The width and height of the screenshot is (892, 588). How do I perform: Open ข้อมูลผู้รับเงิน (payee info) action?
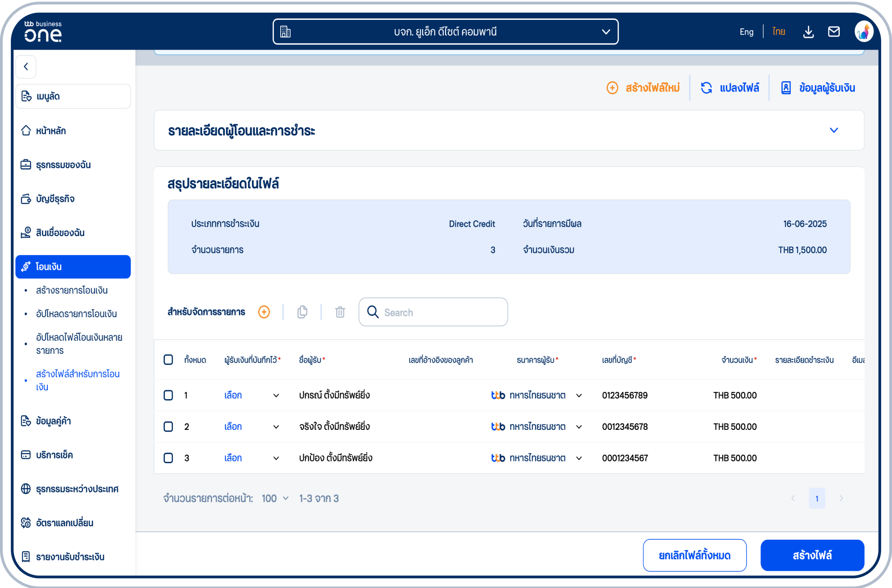[818, 87]
